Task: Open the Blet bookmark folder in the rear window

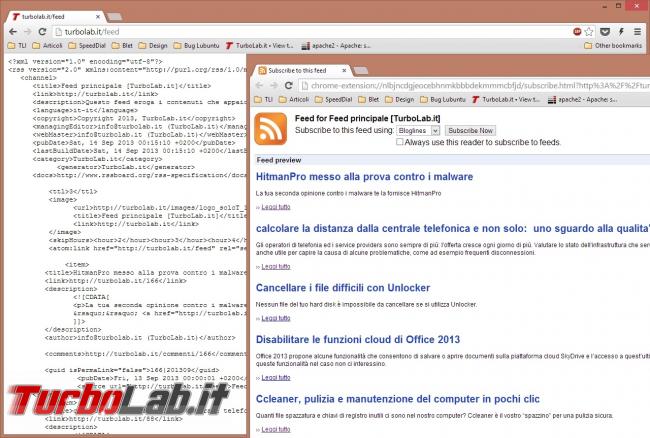Action: click(x=122, y=46)
